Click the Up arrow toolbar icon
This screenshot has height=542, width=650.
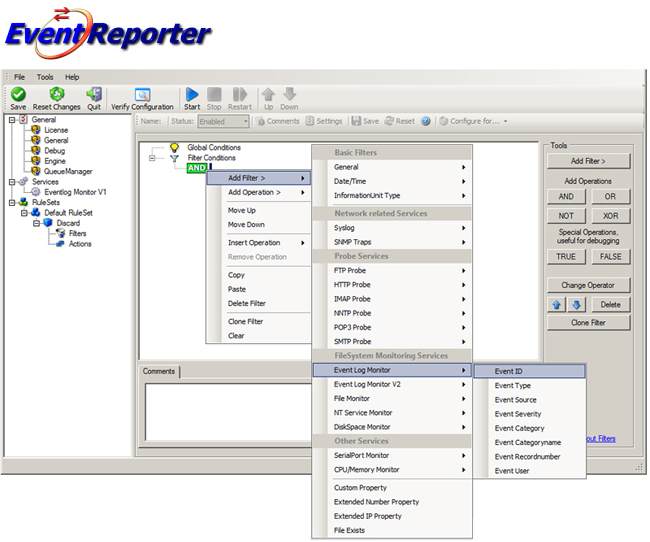point(269,94)
